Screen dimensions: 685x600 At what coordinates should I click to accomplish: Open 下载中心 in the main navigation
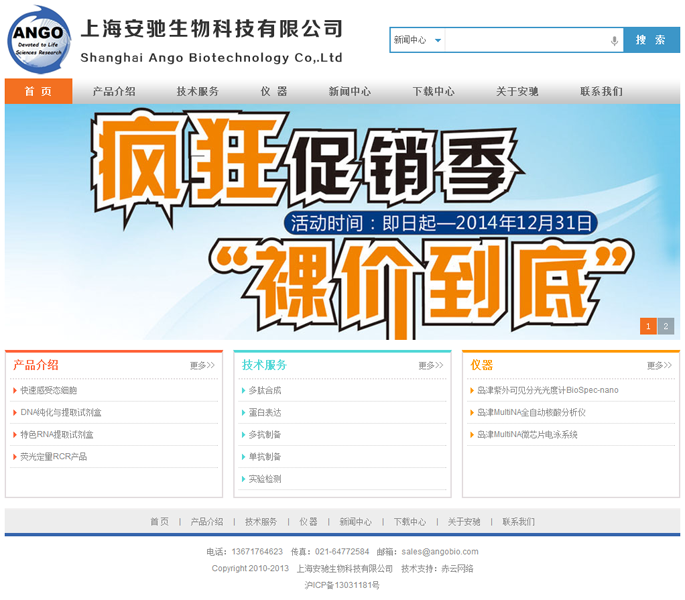[x=434, y=91]
